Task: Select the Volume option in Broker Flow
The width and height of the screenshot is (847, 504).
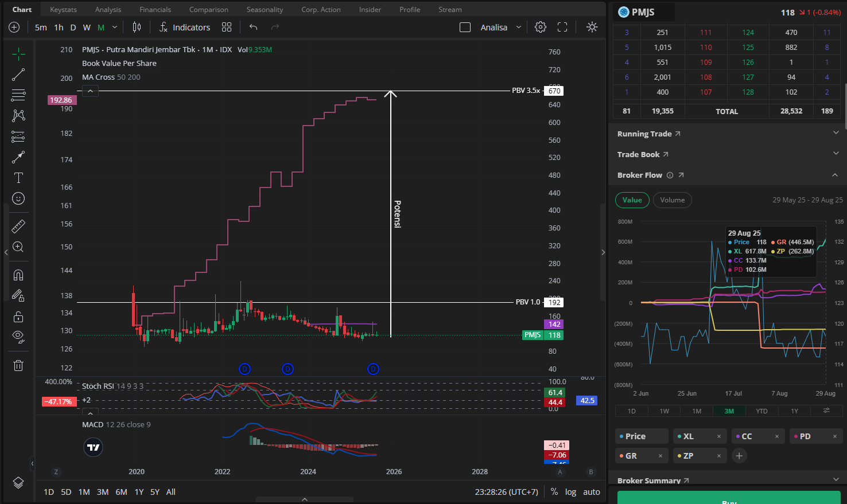Action: (673, 200)
